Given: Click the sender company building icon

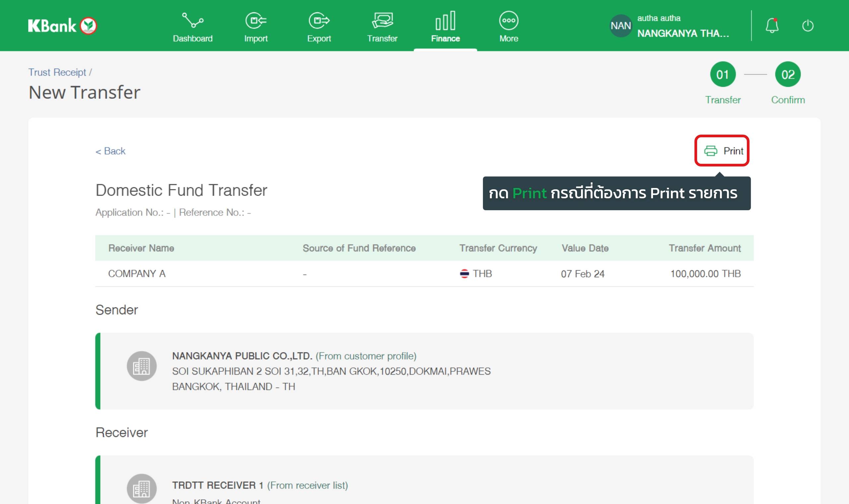Looking at the screenshot, I should (x=142, y=366).
